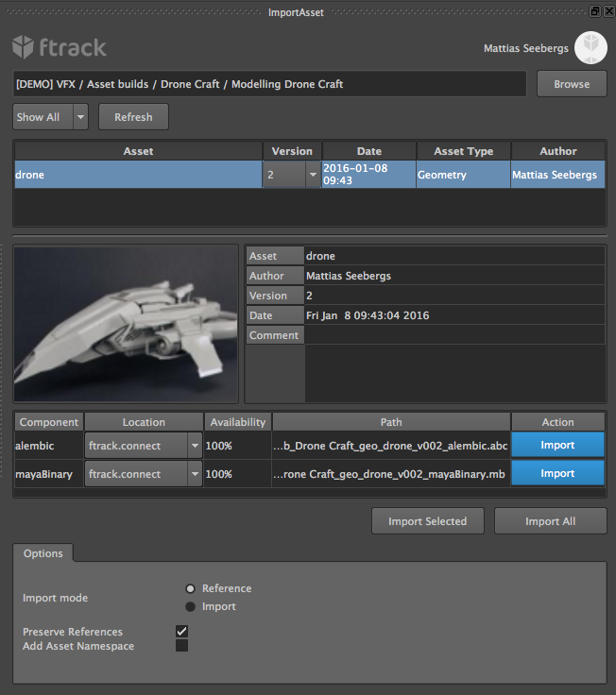Select the Reference import mode

click(190, 588)
